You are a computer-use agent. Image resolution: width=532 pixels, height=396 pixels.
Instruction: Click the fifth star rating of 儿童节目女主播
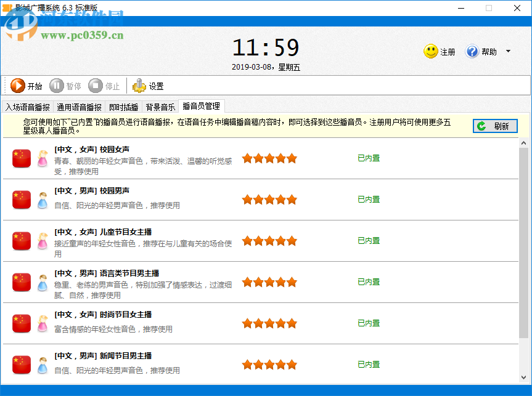pos(292,240)
